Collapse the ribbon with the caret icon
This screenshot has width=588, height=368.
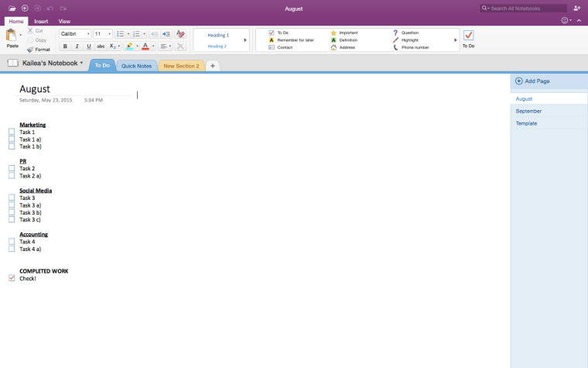[579, 21]
